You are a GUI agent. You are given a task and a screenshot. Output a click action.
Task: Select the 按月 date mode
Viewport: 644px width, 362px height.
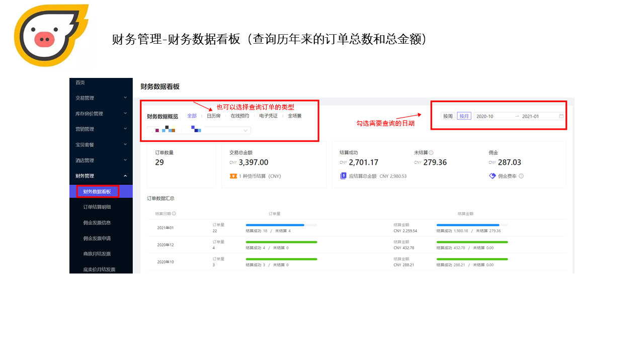coord(464,116)
